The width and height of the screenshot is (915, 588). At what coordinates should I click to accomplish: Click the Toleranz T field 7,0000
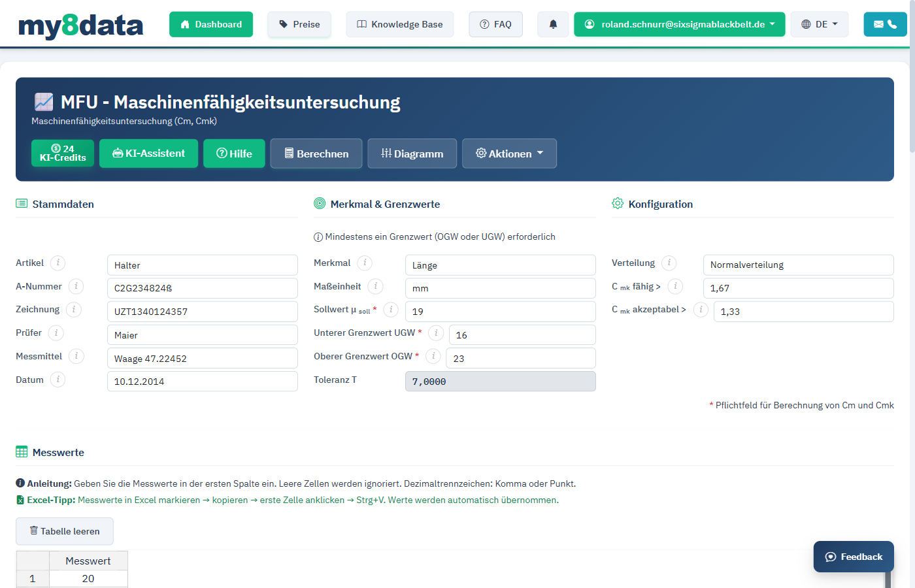coord(500,382)
